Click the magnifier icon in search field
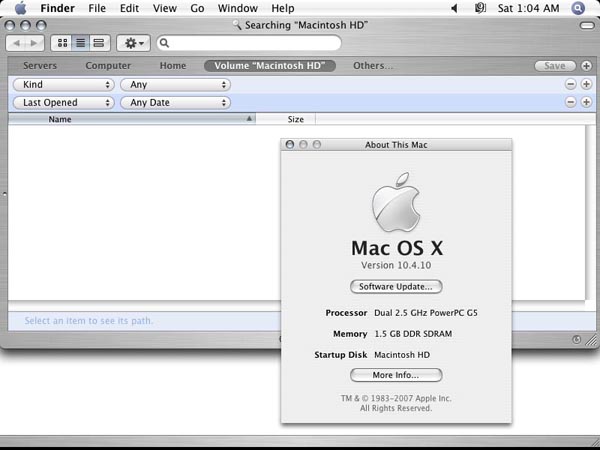 click(x=165, y=43)
